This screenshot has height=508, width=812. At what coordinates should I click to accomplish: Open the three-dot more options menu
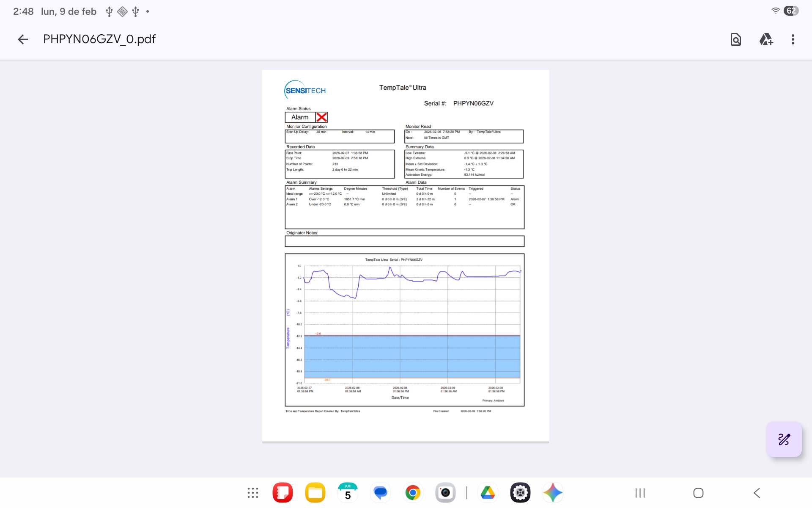coord(793,39)
